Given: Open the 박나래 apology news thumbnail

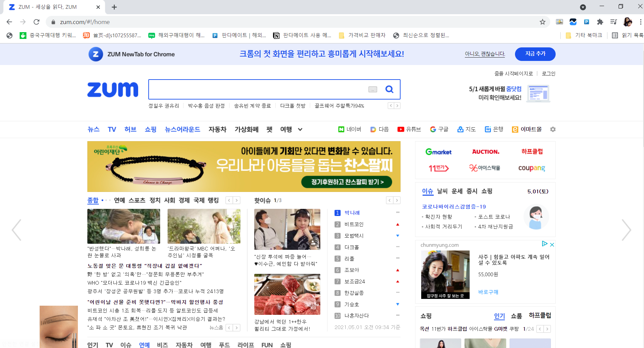Looking at the screenshot, I should 124,226.
